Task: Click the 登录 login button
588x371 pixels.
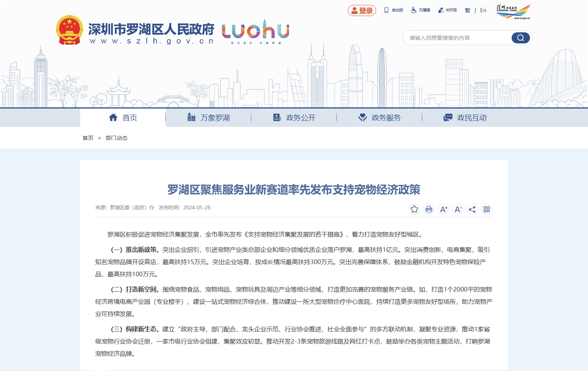Action: click(x=362, y=10)
